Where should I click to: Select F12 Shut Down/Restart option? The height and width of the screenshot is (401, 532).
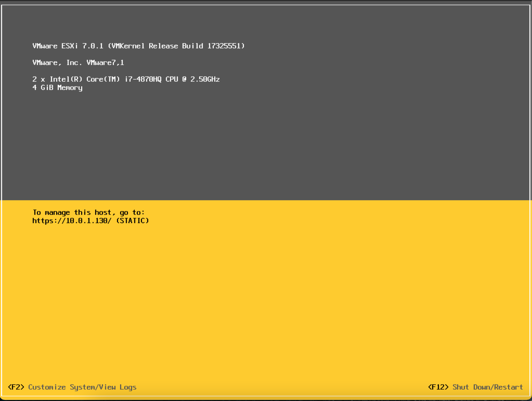coord(475,387)
